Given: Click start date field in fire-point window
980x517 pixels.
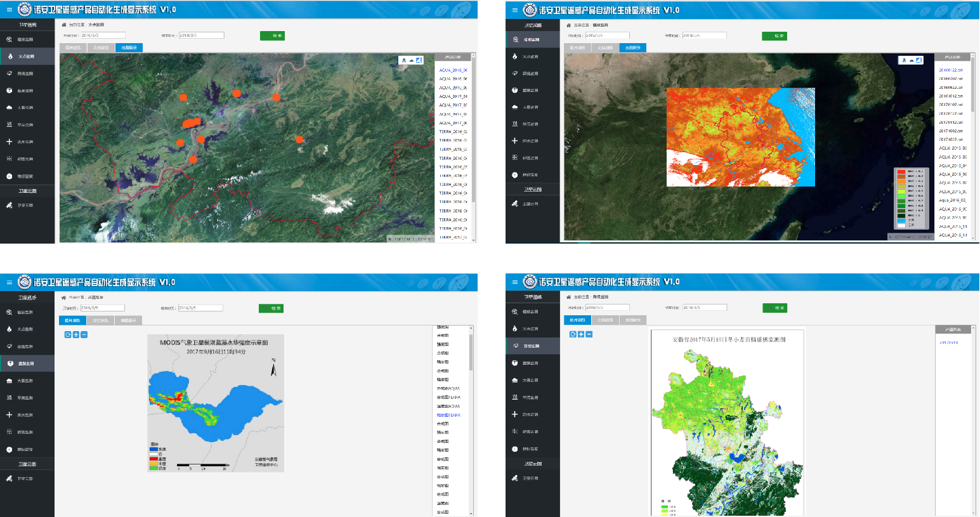Looking at the screenshot, I should coord(103,36).
